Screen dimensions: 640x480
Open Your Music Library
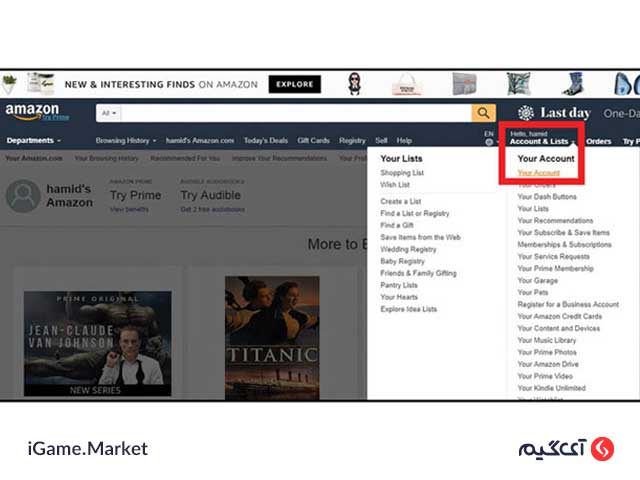[x=547, y=340]
